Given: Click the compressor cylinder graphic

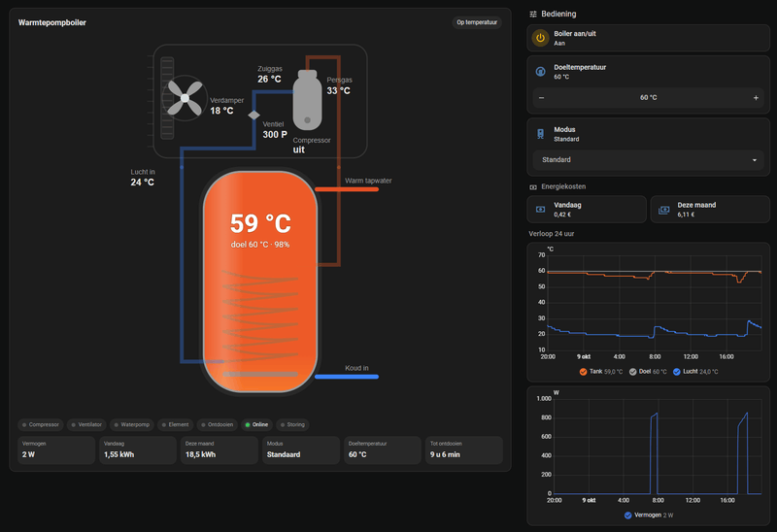Looking at the screenshot, I should pos(307,100).
